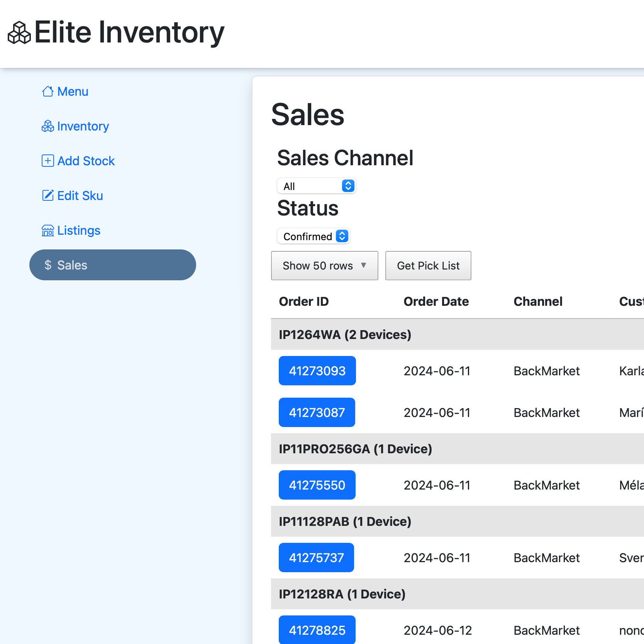644x644 pixels.
Task: Open the Sales Channel dropdown set to All
Action: click(x=316, y=186)
